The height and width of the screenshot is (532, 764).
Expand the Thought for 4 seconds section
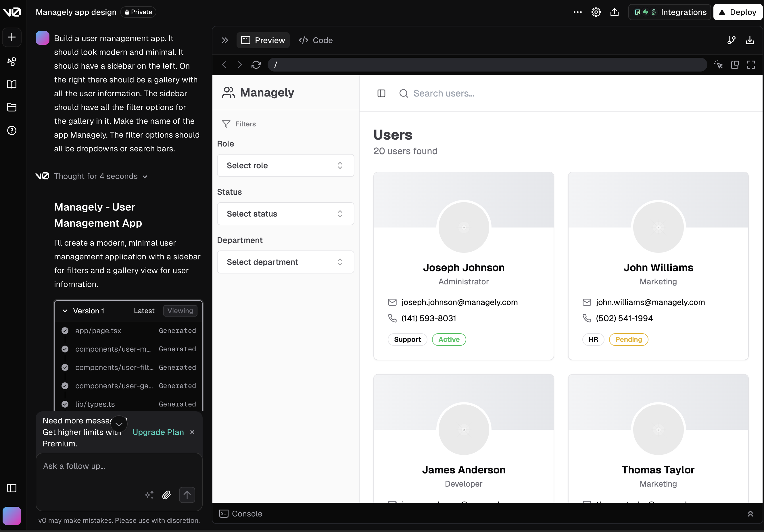tap(101, 176)
